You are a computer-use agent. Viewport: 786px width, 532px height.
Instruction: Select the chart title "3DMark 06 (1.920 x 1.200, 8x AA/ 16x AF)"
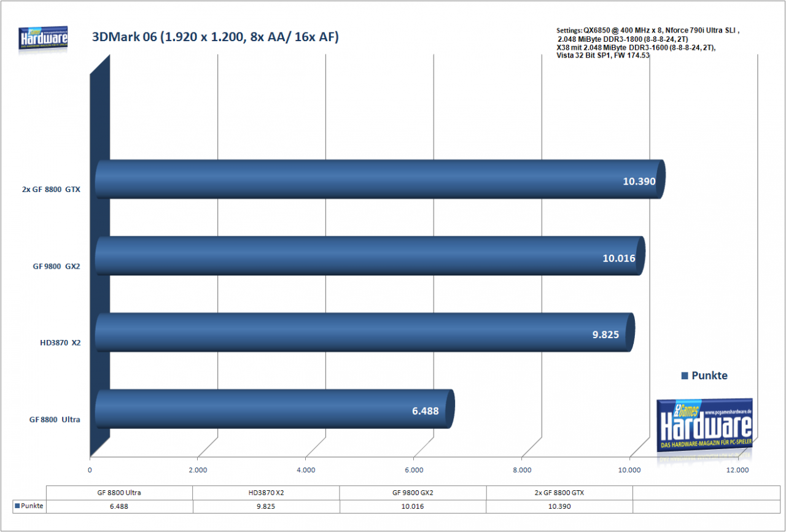[x=215, y=37]
